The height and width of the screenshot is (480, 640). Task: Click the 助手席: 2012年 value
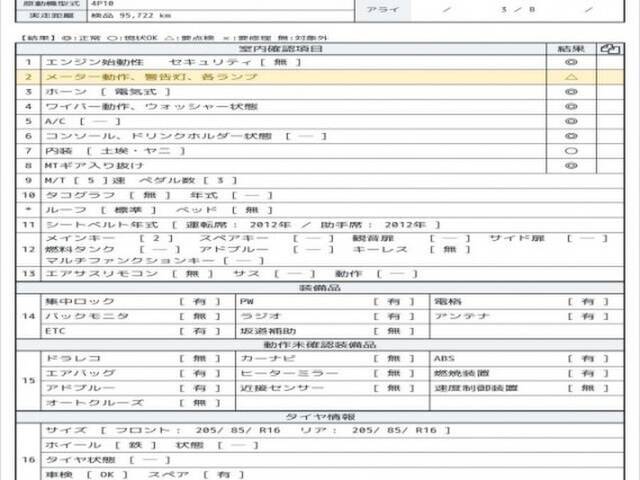click(x=373, y=225)
